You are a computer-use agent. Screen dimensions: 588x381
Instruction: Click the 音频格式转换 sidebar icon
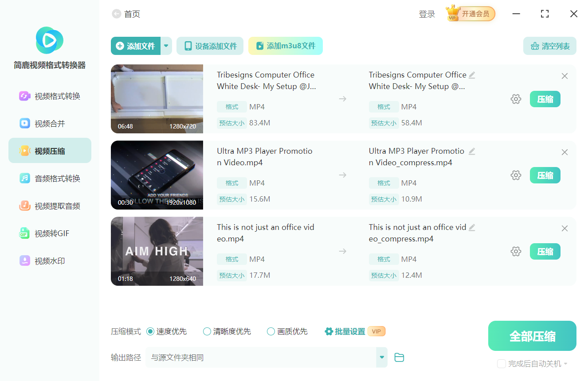24,179
